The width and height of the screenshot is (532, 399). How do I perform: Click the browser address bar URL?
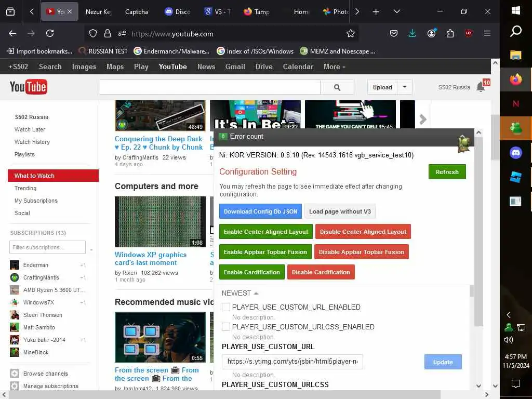pos(172,34)
